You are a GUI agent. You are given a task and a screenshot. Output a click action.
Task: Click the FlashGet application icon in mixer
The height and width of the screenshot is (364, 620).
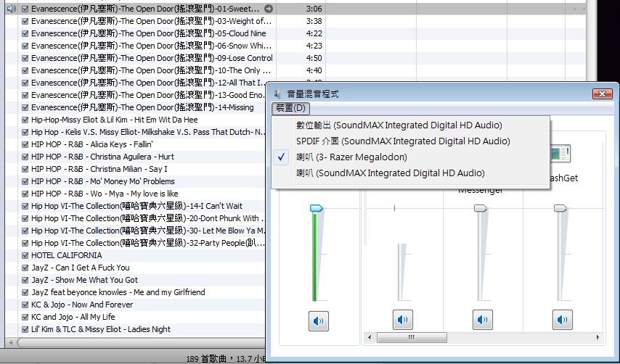tap(560, 154)
